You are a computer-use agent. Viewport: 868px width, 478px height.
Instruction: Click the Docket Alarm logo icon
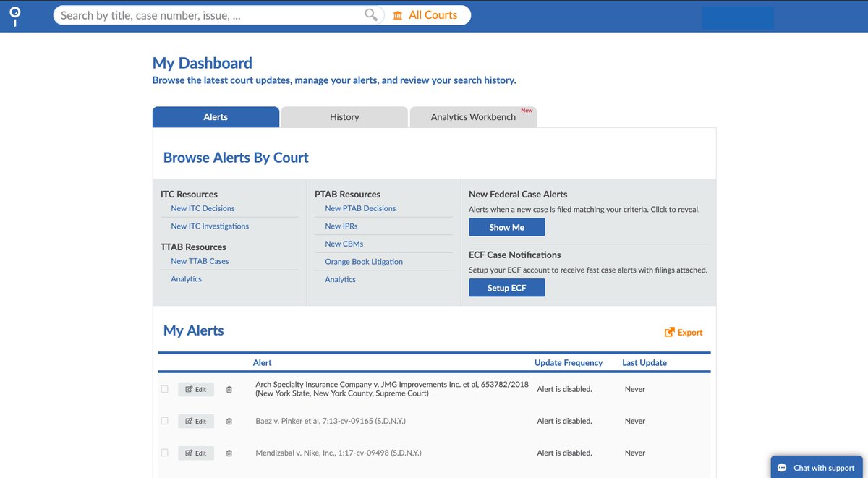click(x=15, y=16)
